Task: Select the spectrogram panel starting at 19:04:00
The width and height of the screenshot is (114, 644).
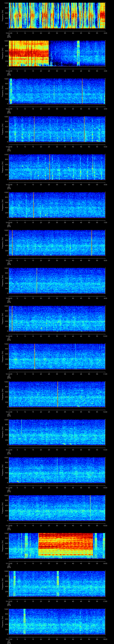Action: pos(57,129)
